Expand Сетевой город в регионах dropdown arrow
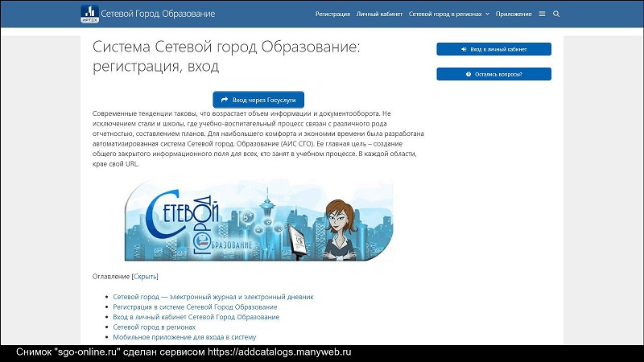The image size is (644, 362). pos(488,14)
